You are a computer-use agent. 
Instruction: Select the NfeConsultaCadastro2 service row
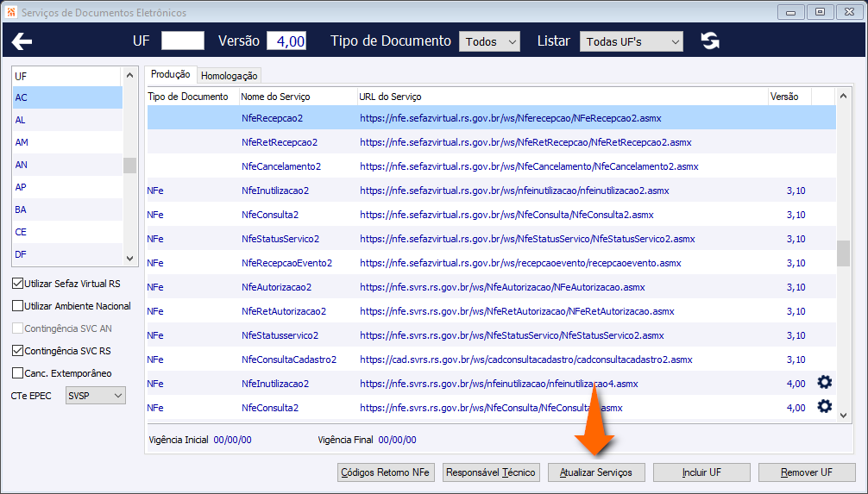[x=492, y=360]
